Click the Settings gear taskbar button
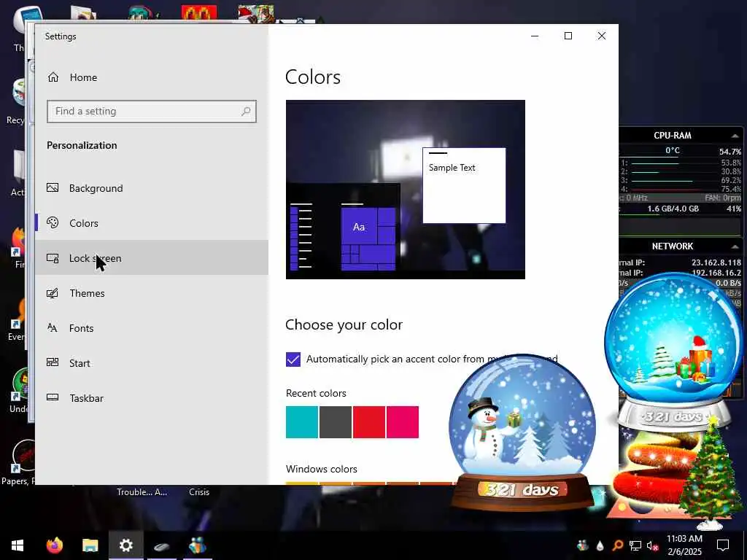 pos(126,545)
